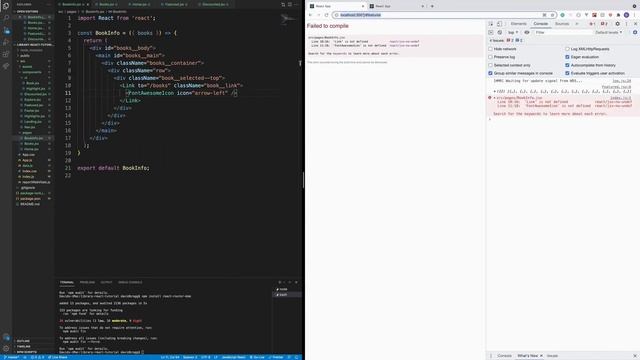Click the index.js source link on the error
This screenshot has height=360, width=640.
pyautogui.click(x=620, y=98)
